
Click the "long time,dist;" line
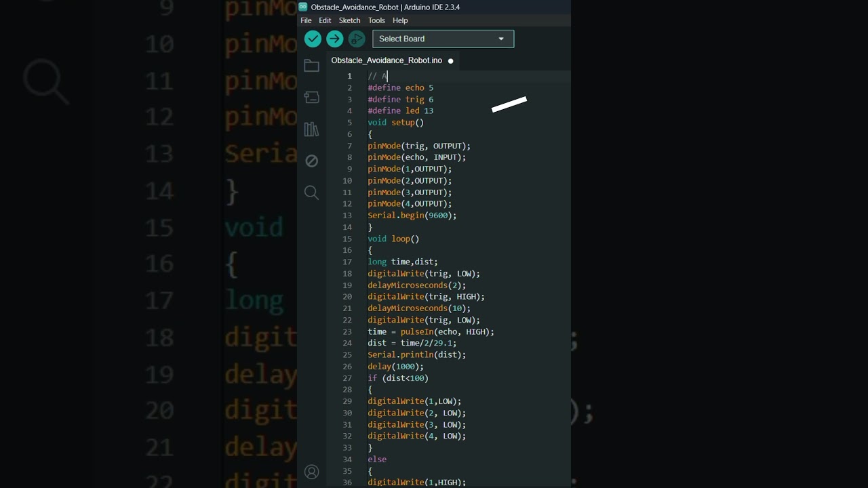tap(403, 262)
